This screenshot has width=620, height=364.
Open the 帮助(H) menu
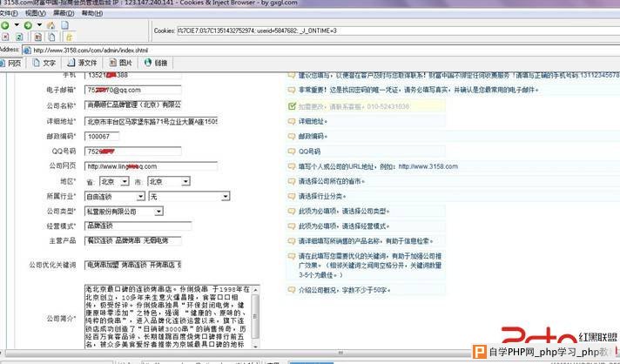click(x=92, y=13)
